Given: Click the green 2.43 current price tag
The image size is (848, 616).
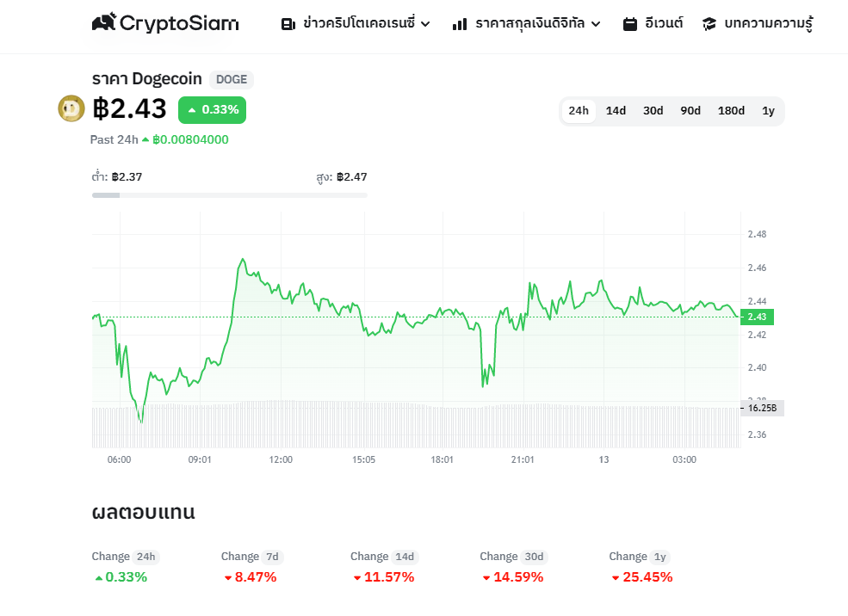Looking at the screenshot, I should tap(757, 317).
